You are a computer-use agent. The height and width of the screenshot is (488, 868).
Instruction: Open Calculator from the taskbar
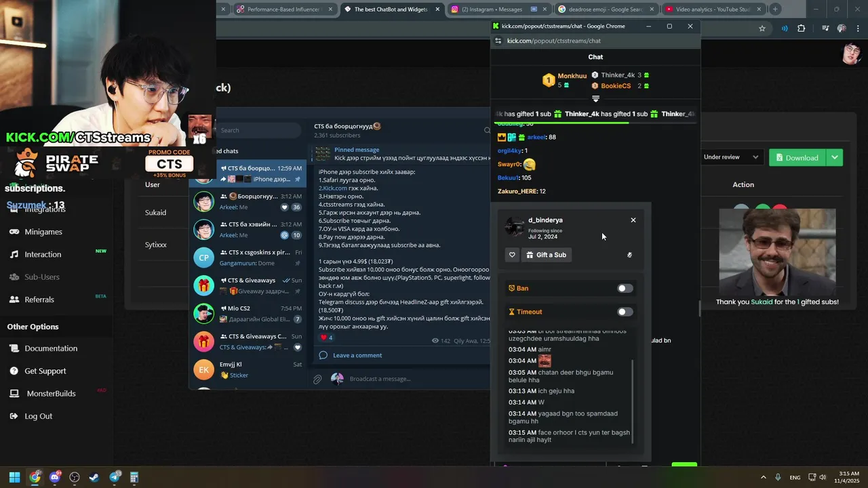tap(134, 477)
